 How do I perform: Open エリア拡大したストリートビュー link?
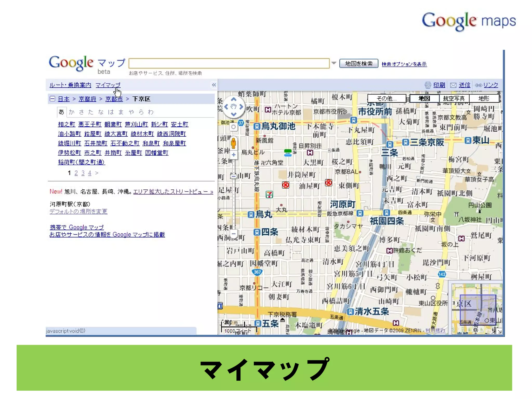pyautogui.click(x=173, y=192)
